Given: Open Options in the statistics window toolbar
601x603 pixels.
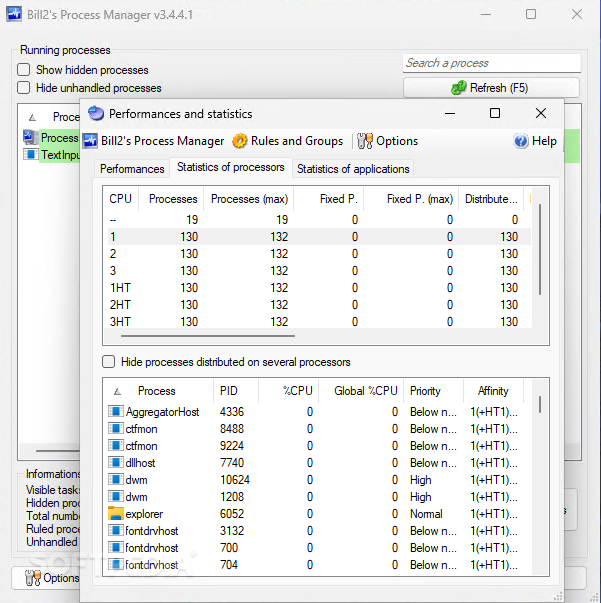Looking at the screenshot, I should pos(388,141).
